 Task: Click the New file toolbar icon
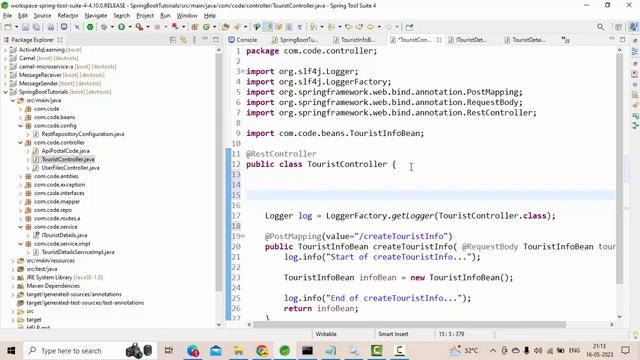pos(8,27)
